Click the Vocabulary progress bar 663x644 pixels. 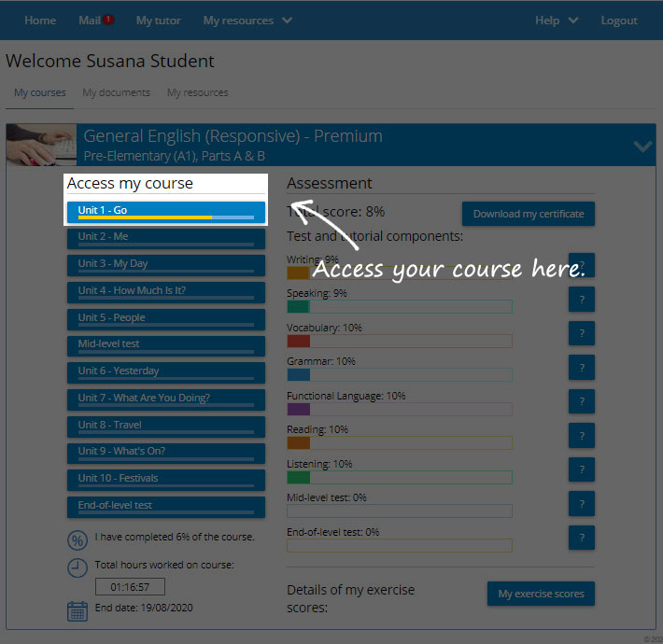(399, 341)
